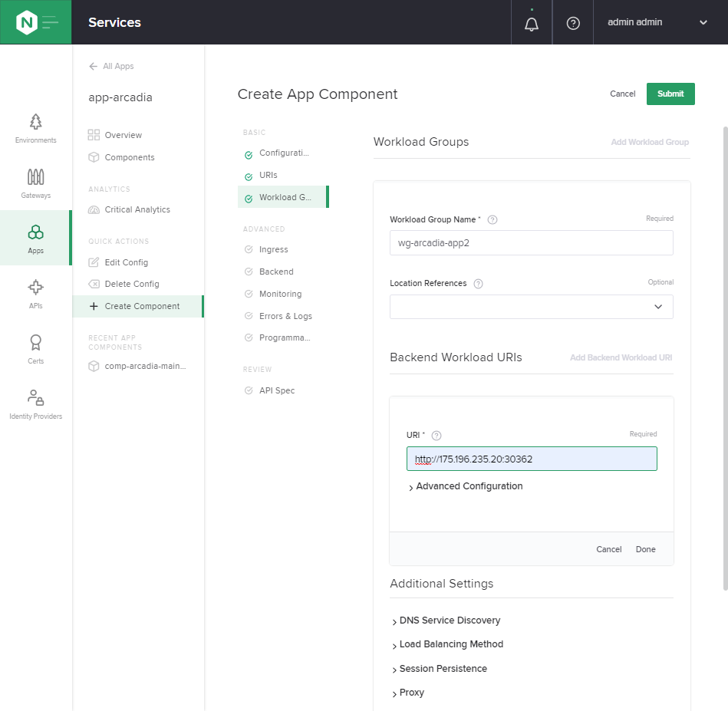Click the Overview grid icon
This screenshot has height=711, width=728.
click(94, 135)
